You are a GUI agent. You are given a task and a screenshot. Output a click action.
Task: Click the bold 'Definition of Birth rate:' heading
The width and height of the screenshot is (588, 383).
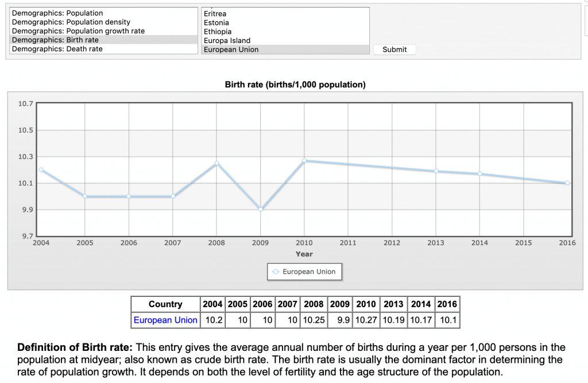click(75, 347)
